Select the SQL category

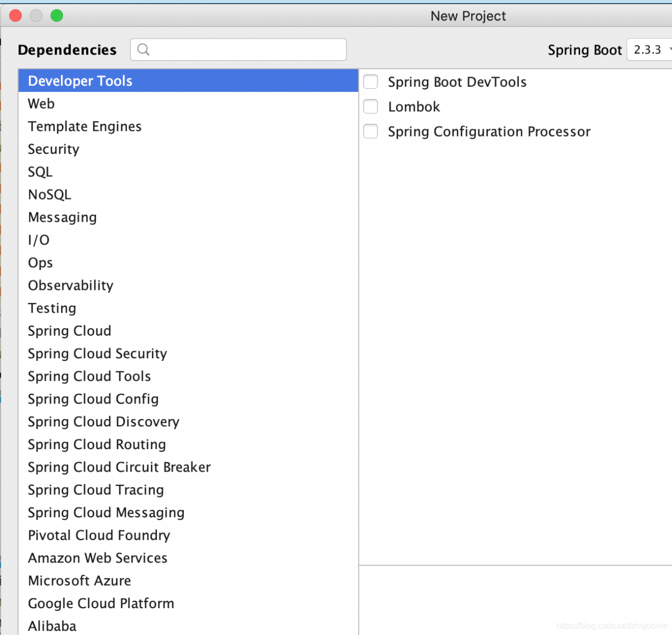pos(188,172)
